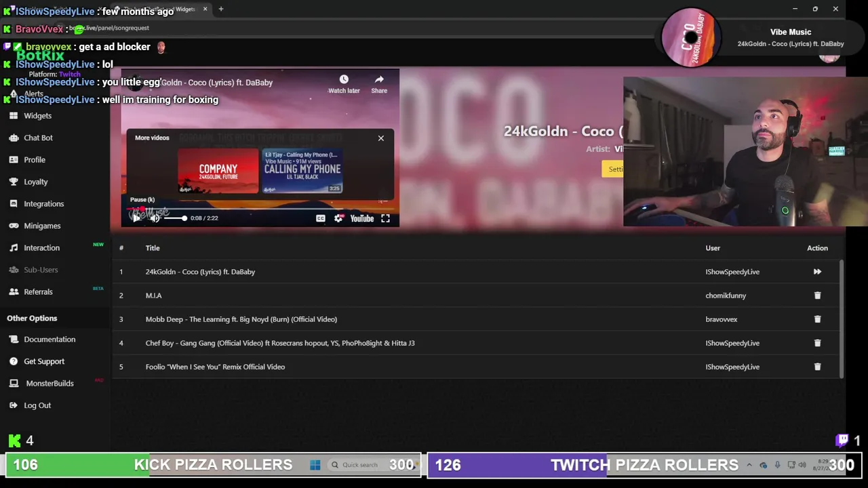868x488 pixels.
Task: Click YouTube Watch later clock icon
Action: coord(344,80)
